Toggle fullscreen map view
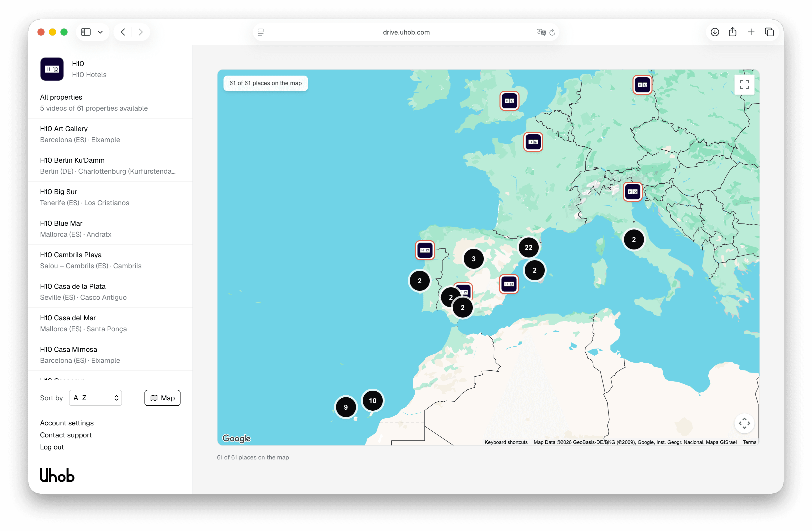 (x=744, y=84)
